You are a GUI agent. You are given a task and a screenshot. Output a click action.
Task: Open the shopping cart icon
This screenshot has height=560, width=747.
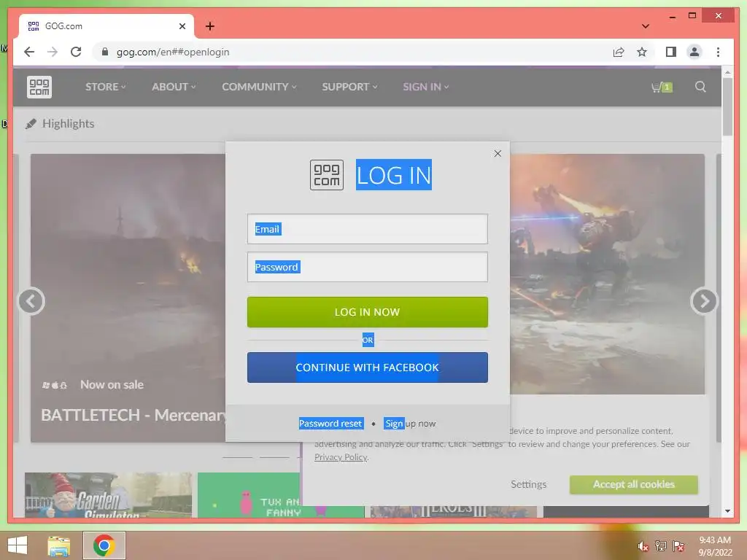(x=662, y=87)
